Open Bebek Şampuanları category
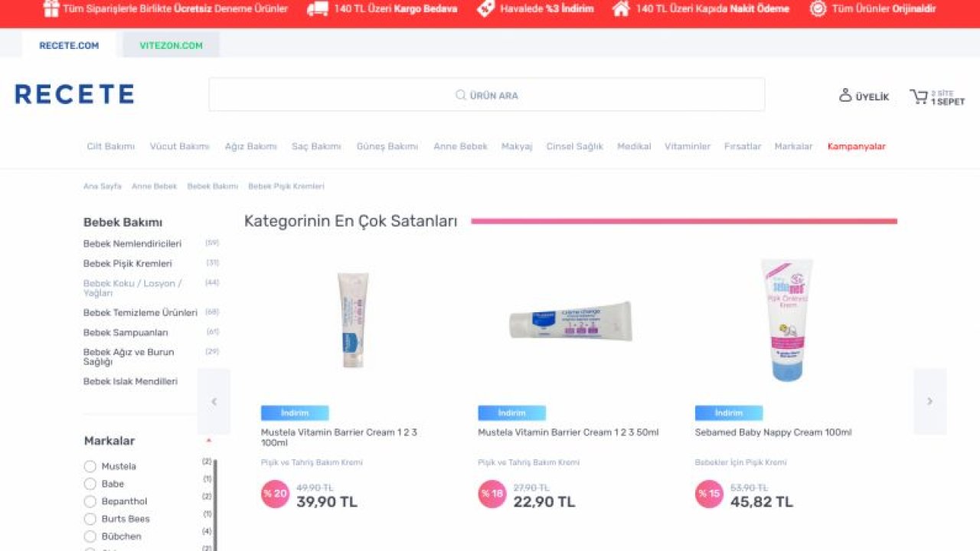Image resolution: width=980 pixels, height=551 pixels. click(x=126, y=333)
